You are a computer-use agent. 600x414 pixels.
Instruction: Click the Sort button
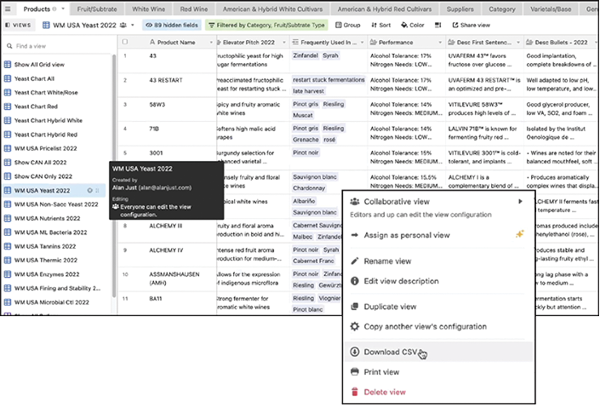pos(381,25)
